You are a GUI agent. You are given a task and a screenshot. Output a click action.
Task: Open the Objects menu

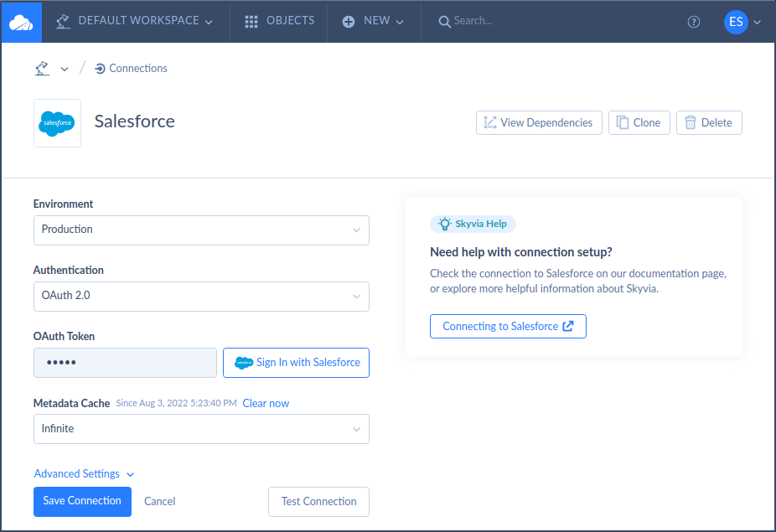pos(280,21)
